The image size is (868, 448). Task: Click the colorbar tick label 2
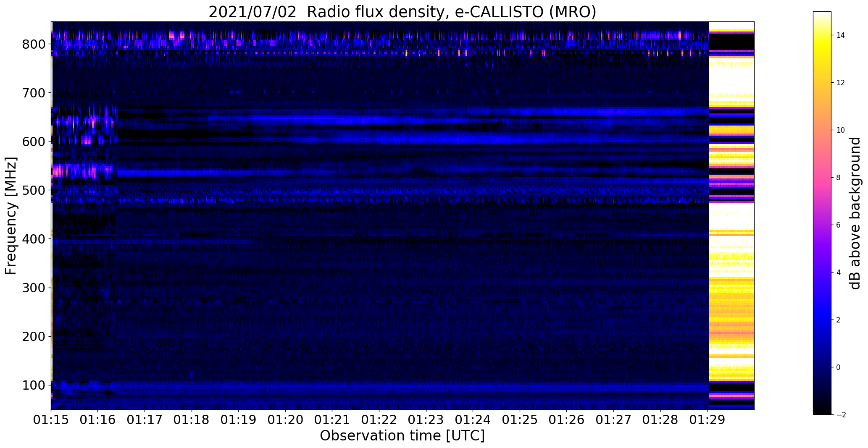click(x=838, y=320)
